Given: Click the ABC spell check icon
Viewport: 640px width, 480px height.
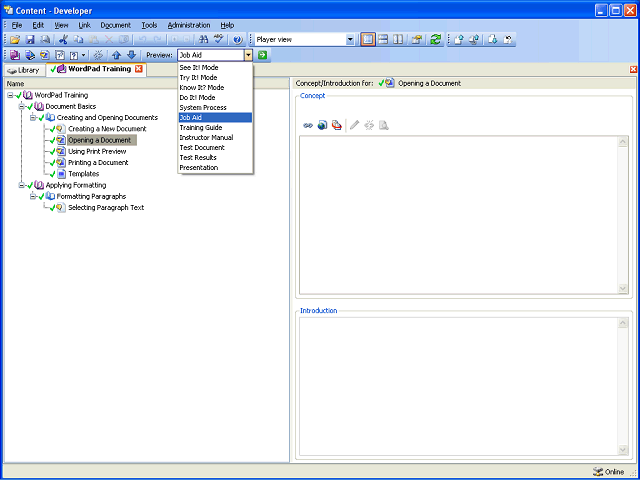Looking at the screenshot, I should [219, 40].
